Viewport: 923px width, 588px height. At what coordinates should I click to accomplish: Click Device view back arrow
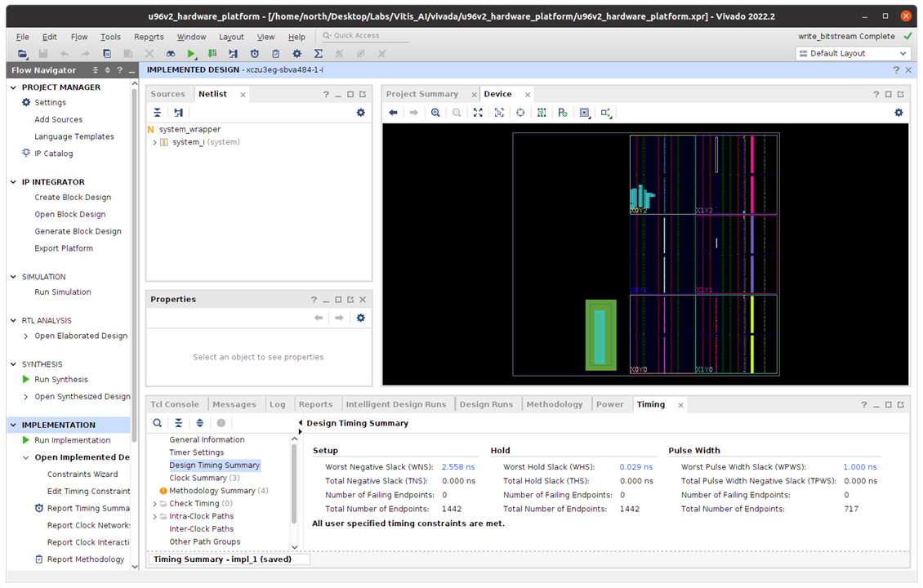coord(393,113)
